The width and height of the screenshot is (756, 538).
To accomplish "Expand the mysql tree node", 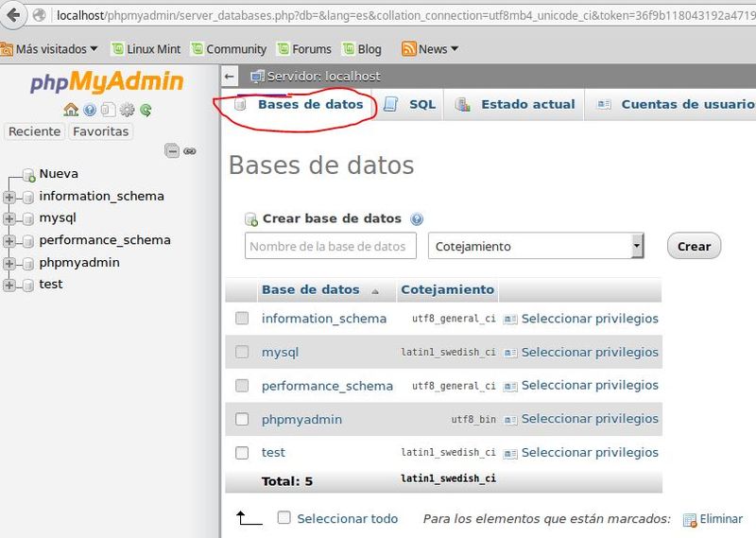I will (9, 218).
